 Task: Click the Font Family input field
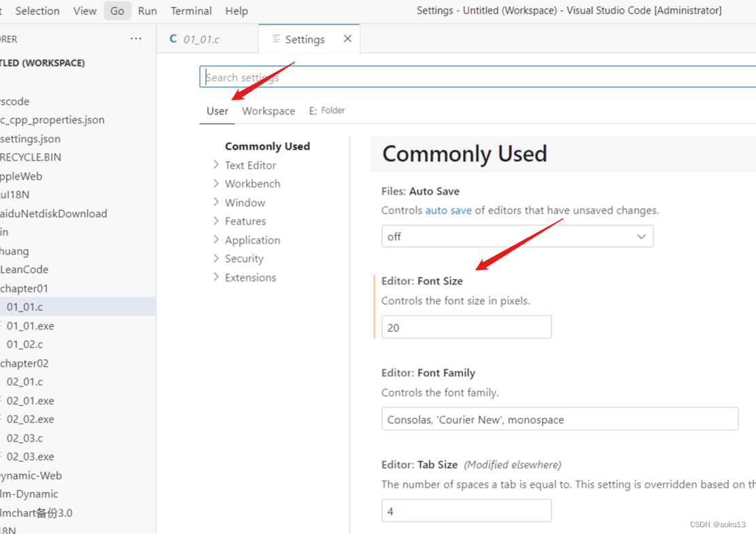click(560, 419)
